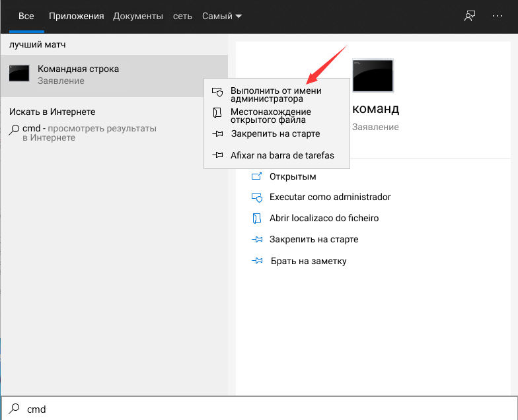Click shield icon beside Выполнить от имени администратора
Viewport: 518px width, 420px height.
[x=217, y=92]
